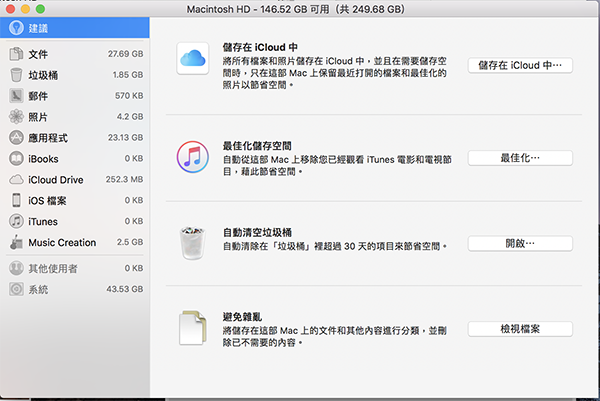Click the iBooks label in sidebar

pos(43,159)
